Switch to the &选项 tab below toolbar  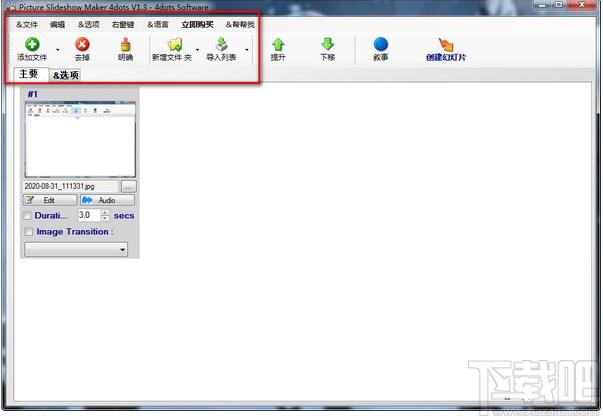point(66,75)
